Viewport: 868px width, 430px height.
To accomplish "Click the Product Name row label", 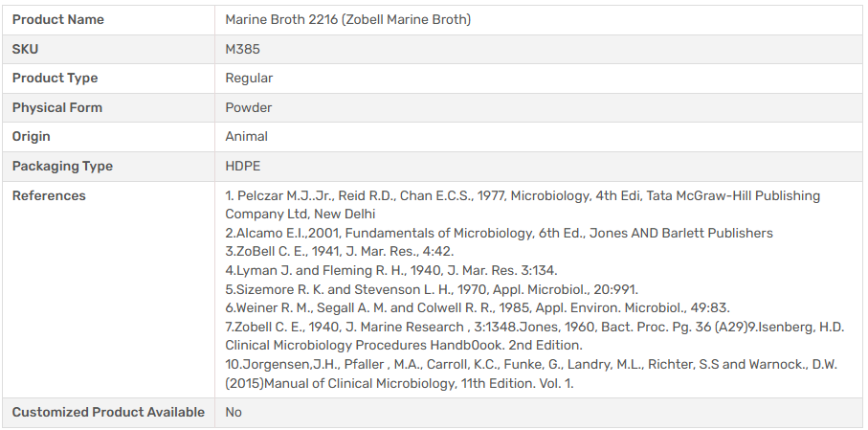I will coord(58,19).
